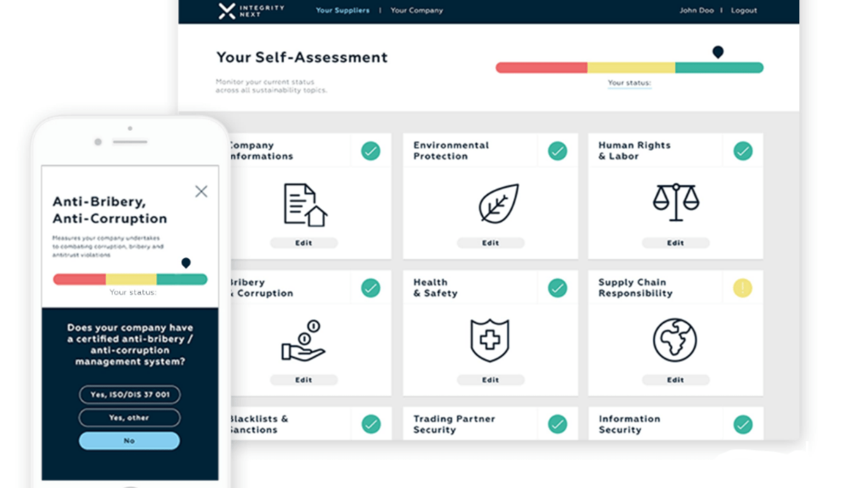868x488 pixels.
Task: Edit the Bribery & Corruption section
Action: coord(304,380)
